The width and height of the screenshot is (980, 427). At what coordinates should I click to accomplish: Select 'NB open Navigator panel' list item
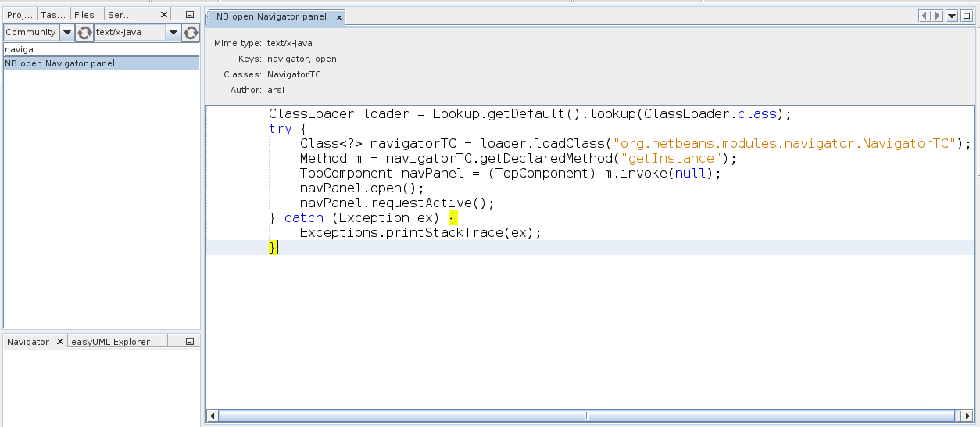[102, 63]
